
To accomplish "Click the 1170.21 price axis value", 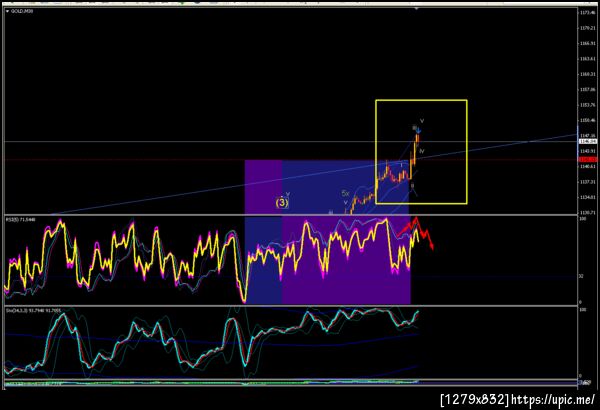I will coord(588,28).
